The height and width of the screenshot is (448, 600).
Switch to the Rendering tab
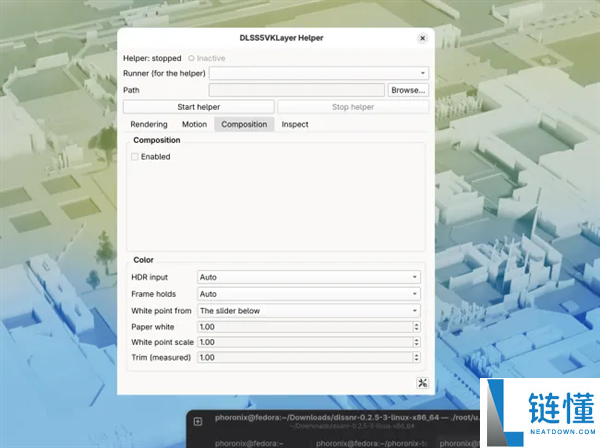click(x=149, y=124)
